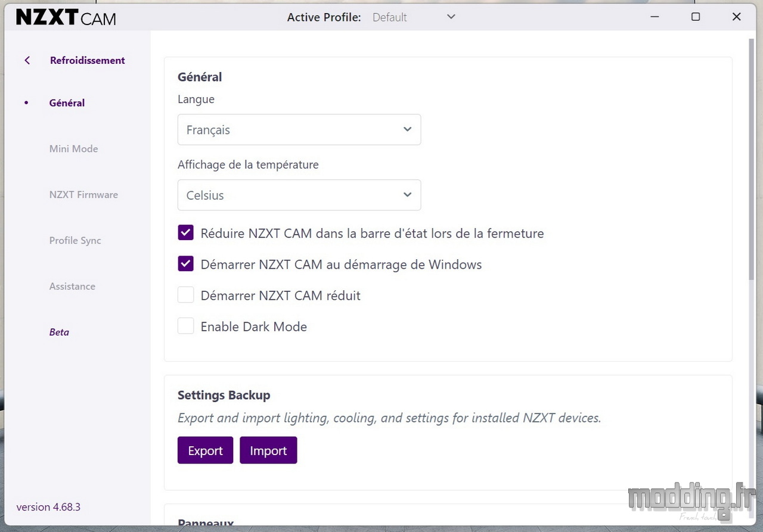
Task: Close the NZXT CAM window
Action: point(736,17)
